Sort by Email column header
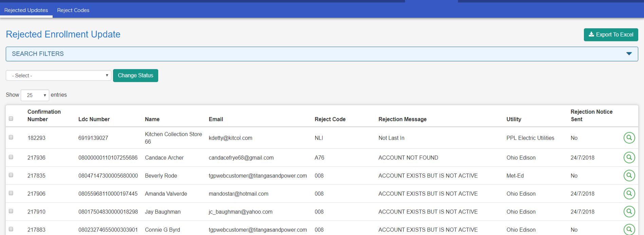The height and width of the screenshot is (235, 644). [216, 119]
